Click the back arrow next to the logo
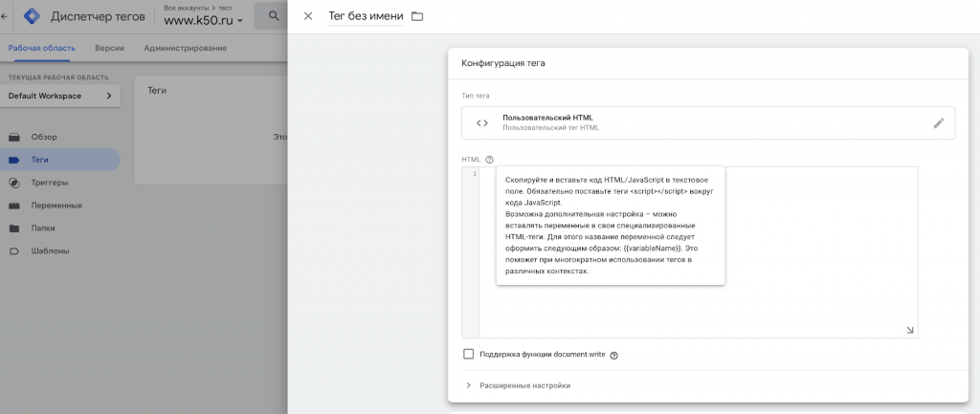980x414 pixels. click(5, 15)
